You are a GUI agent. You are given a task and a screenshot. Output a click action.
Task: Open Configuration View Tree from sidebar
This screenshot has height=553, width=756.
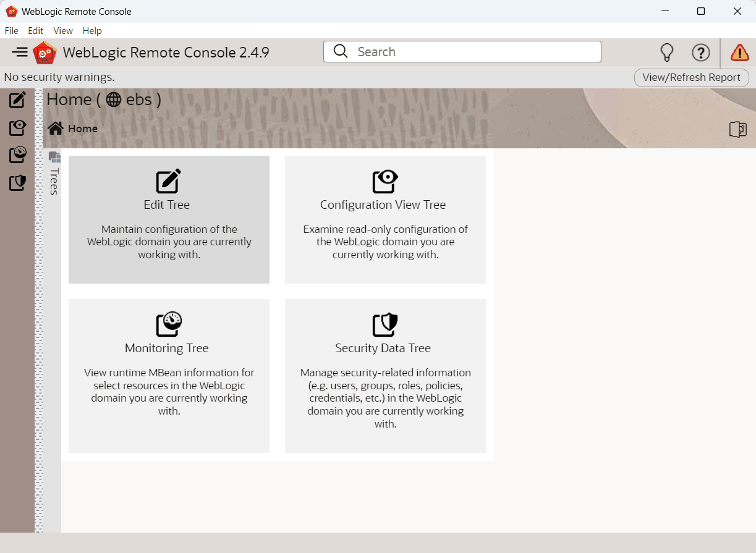click(x=17, y=127)
